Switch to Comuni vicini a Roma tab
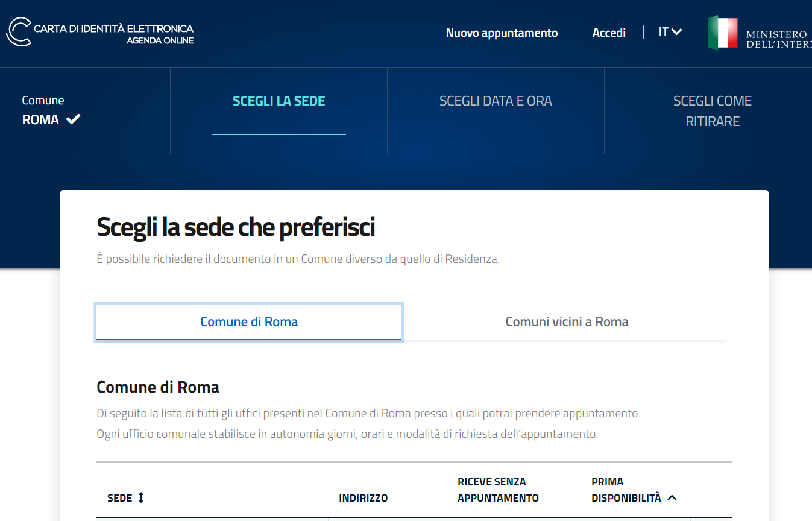This screenshot has height=521, width=812. tap(567, 322)
